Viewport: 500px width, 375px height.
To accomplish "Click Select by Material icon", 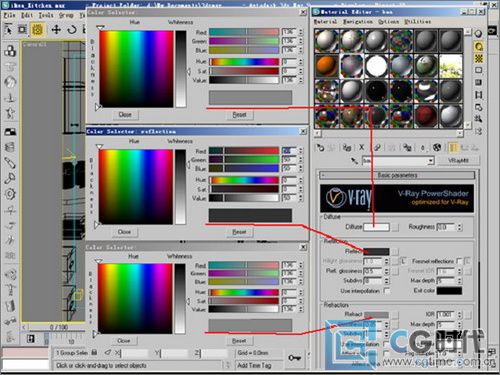I will point(478,119).
